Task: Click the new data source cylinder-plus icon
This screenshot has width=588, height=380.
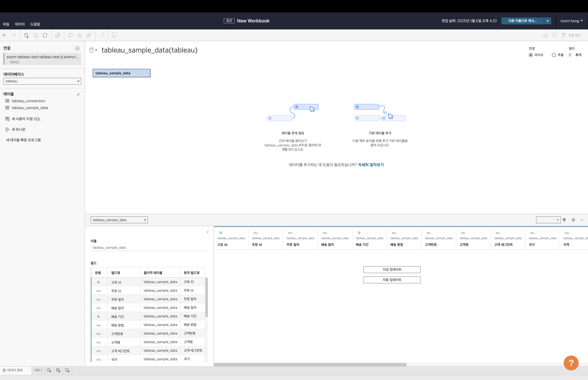Action: [x=26, y=35]
